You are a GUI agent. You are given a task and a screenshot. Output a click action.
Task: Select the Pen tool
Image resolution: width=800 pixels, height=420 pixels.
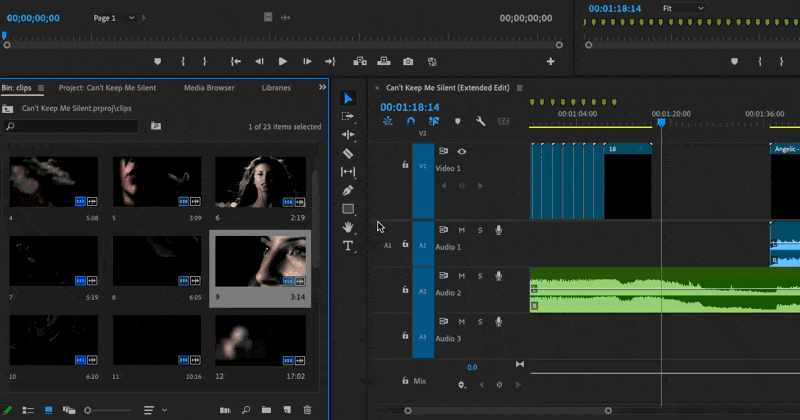(348, 190)
